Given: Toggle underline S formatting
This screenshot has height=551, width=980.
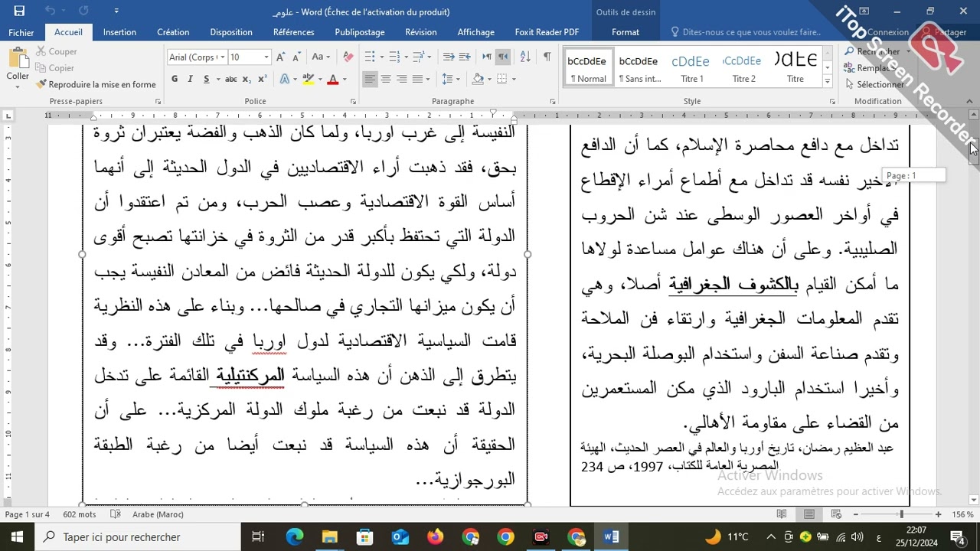Looking at the screenshot, I should 207,79.
